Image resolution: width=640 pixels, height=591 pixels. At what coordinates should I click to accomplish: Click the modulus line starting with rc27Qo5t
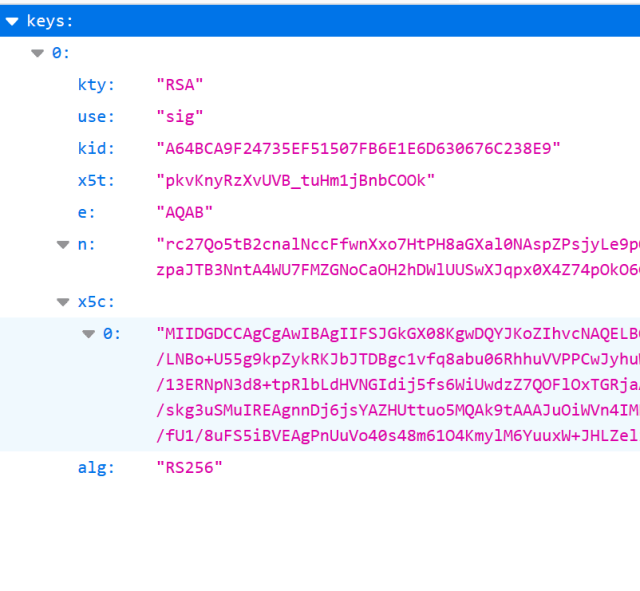[397, 245]
